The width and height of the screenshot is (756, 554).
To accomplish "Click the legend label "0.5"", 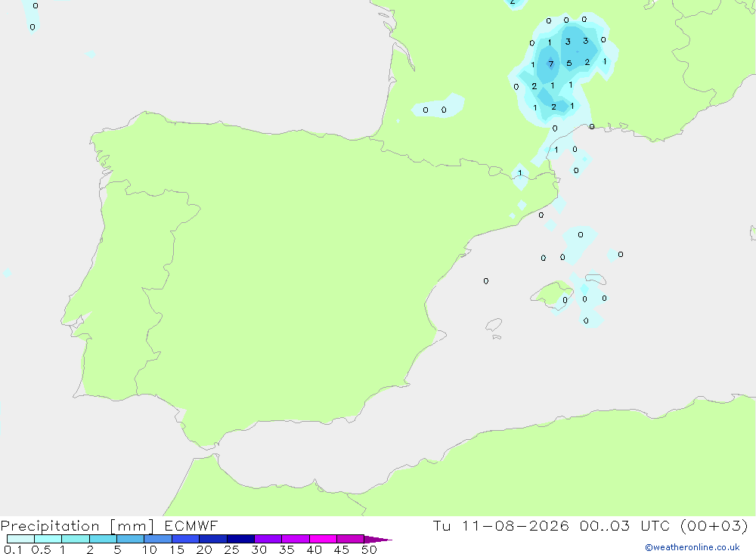I will coord(41,549).
